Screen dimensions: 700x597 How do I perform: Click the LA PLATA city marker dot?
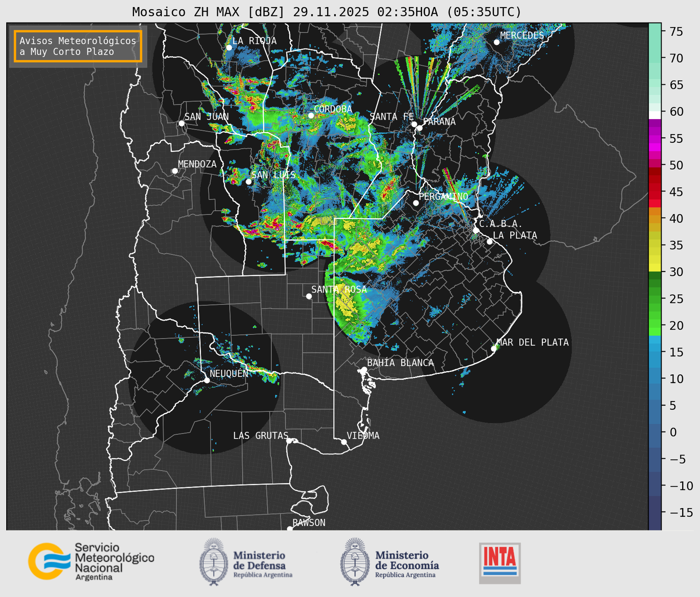490,242
